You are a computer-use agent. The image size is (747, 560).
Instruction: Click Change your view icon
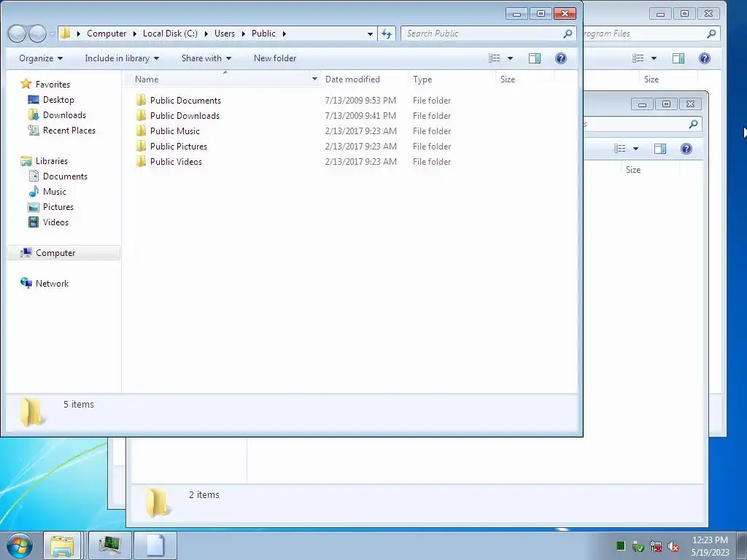(495, 58)
